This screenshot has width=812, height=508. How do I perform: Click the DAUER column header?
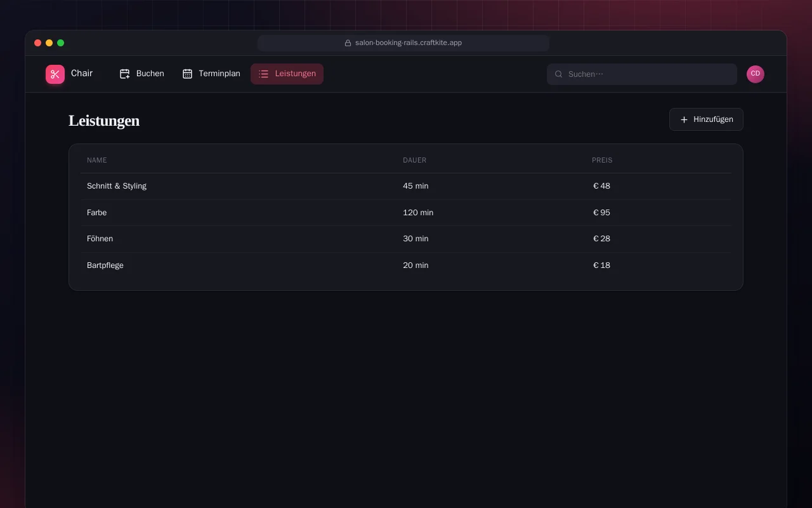click(x=415, y=160)
